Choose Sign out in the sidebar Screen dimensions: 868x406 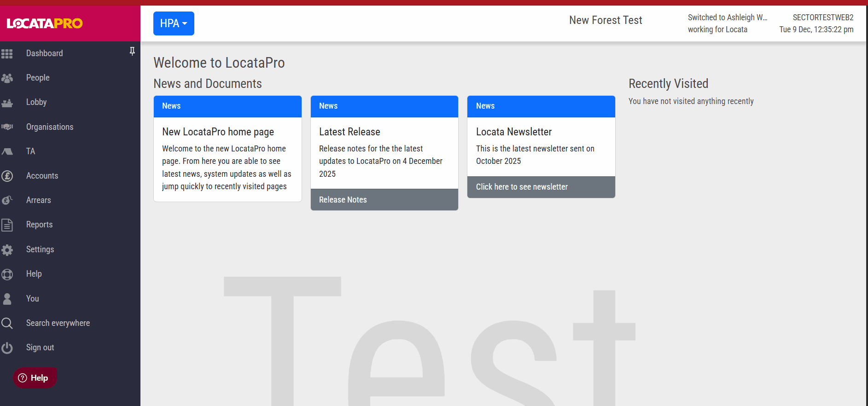[40, 348]
